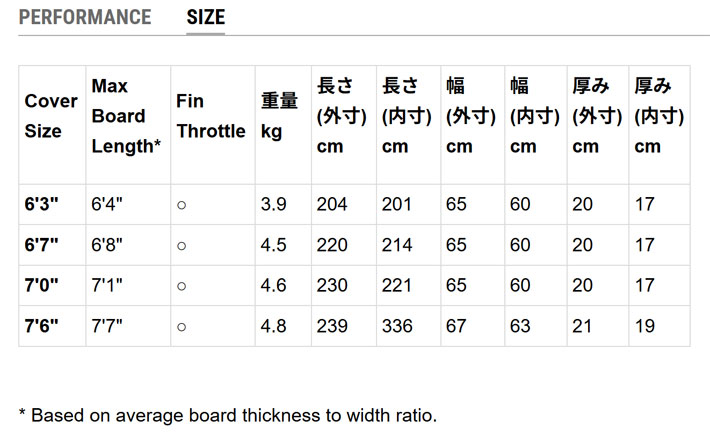The width and height of the screenshot is (710, 435).
Task: Select the 6'7" cover size row label
Action: point(42,245)
